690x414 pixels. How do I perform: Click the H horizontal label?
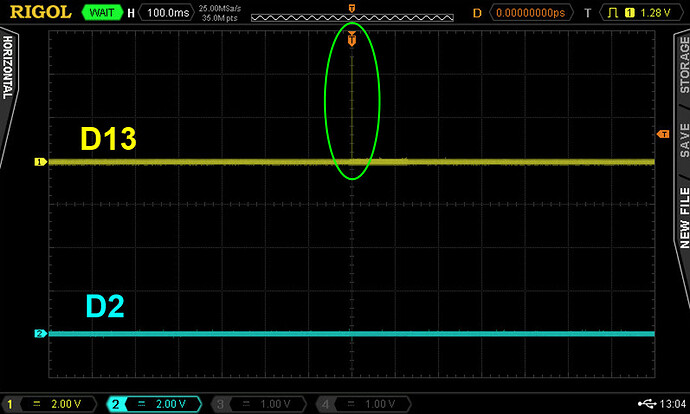click(131, 13)
